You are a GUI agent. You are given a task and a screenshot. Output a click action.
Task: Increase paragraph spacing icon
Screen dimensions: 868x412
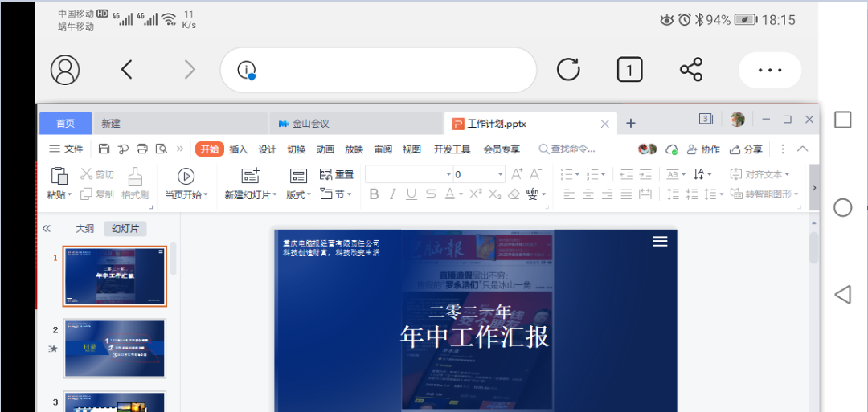tap(673, 194)
